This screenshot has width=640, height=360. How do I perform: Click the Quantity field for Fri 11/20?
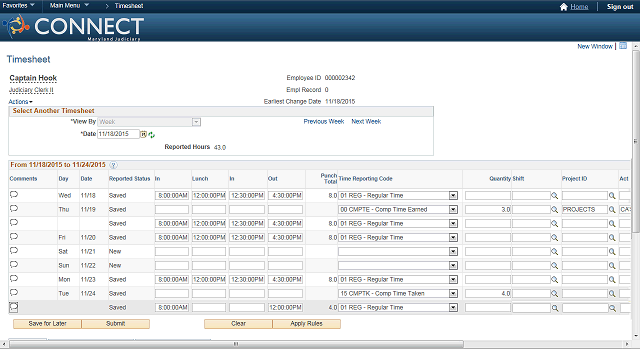pos(488,238)
